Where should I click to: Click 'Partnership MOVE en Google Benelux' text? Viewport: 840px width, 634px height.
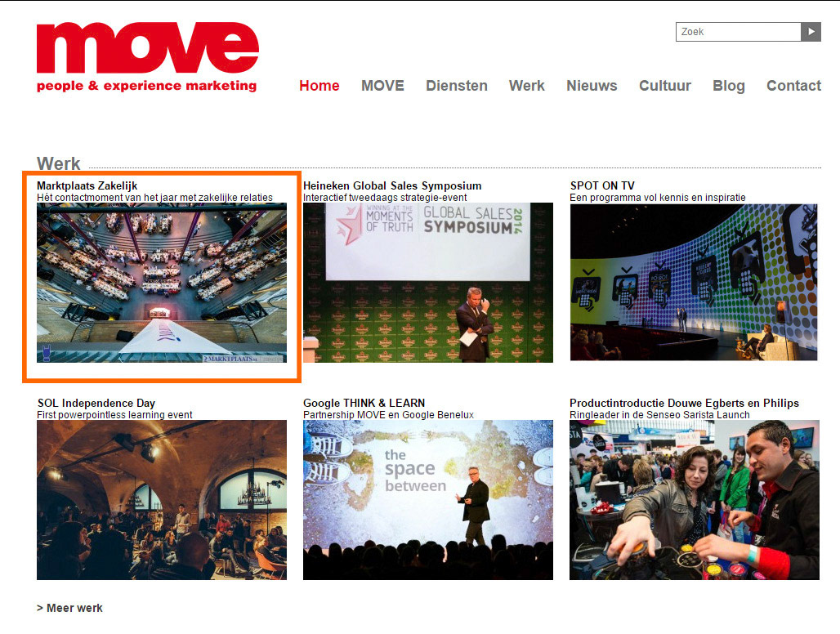(x=388, y=415)
